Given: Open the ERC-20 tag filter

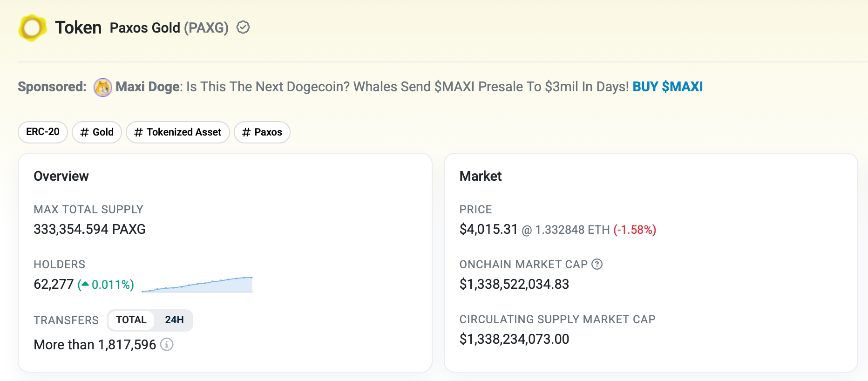Looking at the screenshot, I should 42,132.
